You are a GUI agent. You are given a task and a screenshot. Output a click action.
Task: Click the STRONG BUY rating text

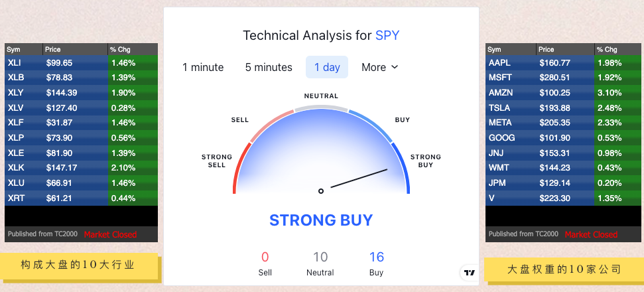[x=321, y=220]
